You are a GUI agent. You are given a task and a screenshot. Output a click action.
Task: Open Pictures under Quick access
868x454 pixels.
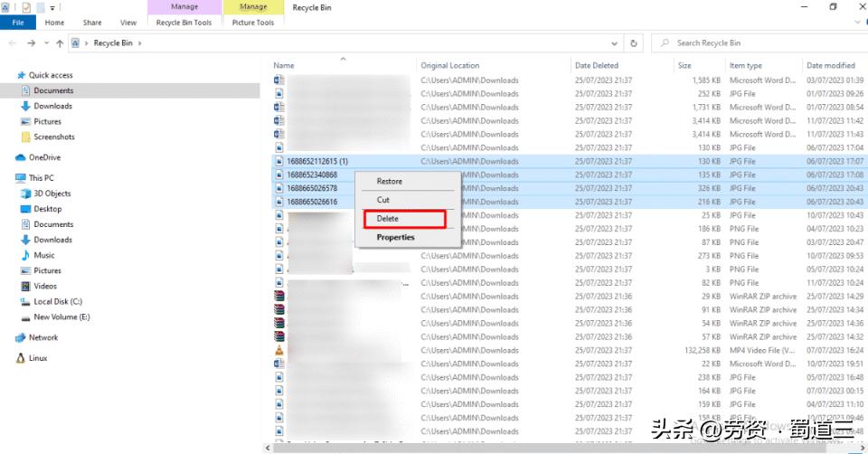(47, 122)
